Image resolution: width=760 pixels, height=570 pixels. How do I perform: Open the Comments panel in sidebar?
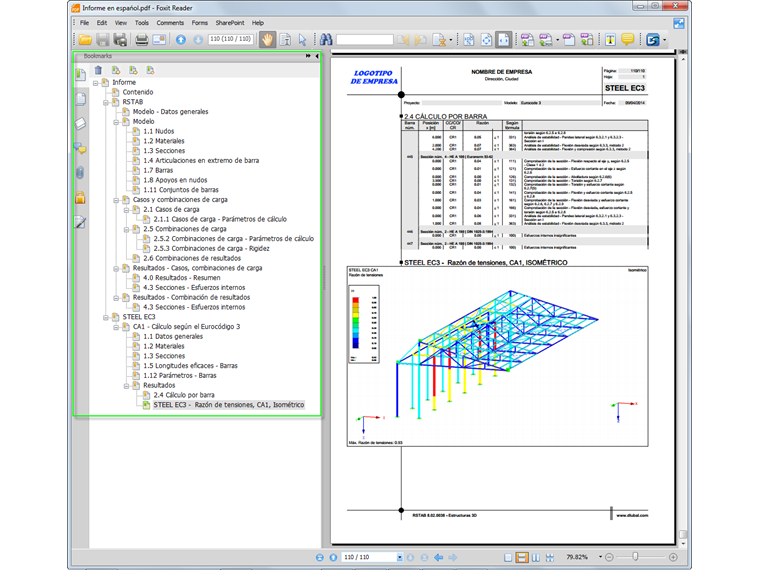coord(80,148)
